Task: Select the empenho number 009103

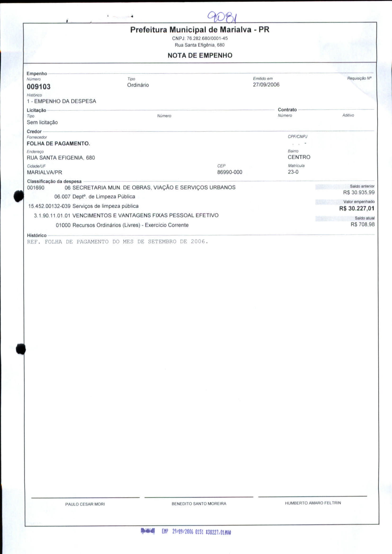Action: (39, 86)
